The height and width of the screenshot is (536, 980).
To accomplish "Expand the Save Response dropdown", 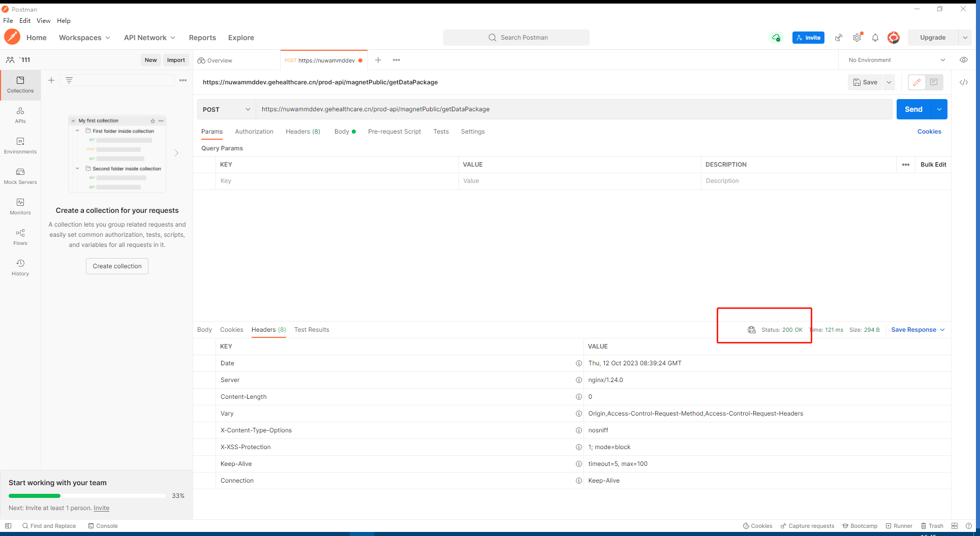I will pos(918,330).
